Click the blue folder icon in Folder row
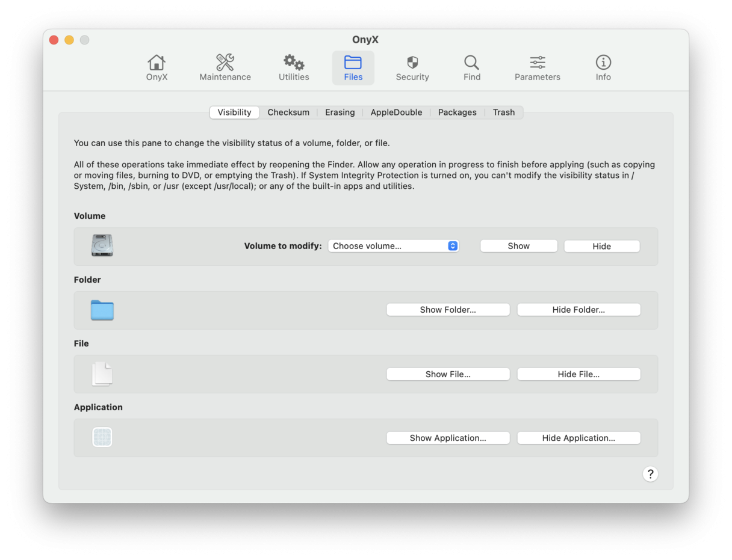Image resolution: width=732 pixels, height=560 pixels. (x=102, y=309)
